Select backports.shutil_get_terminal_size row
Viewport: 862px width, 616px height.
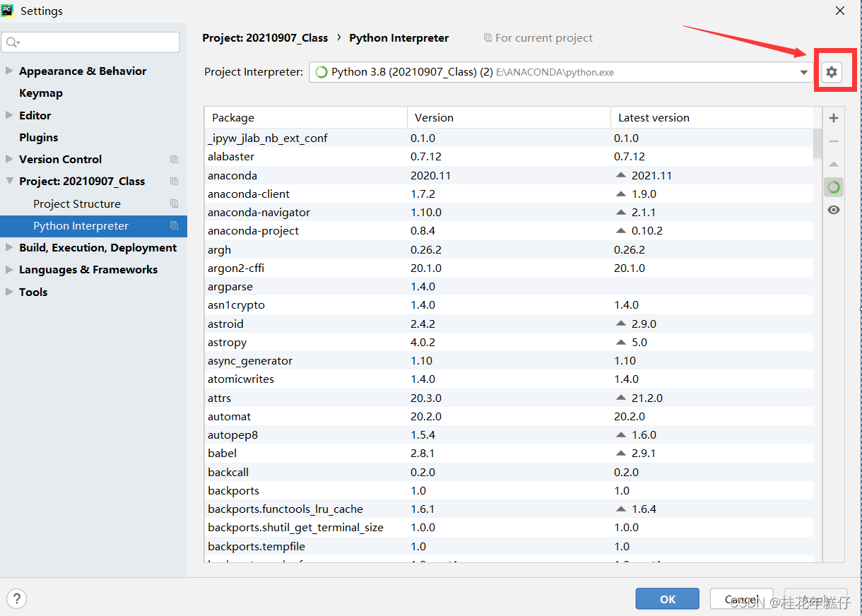[509, 527]
